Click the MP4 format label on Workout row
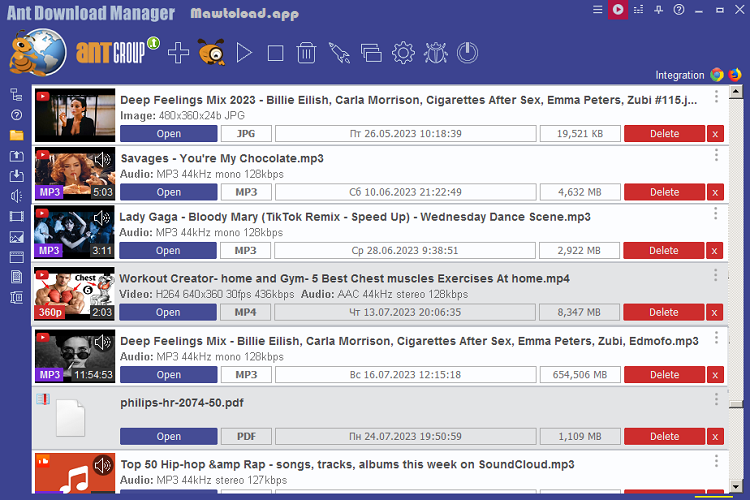Viewport: 750px width, 500px height. click(x=245, y=312)
